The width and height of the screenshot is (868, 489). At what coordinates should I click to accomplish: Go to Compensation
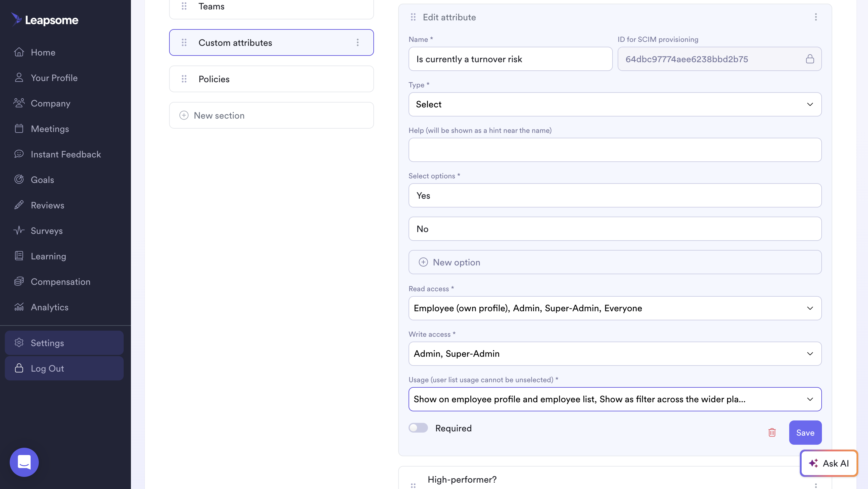pos(60,282)
